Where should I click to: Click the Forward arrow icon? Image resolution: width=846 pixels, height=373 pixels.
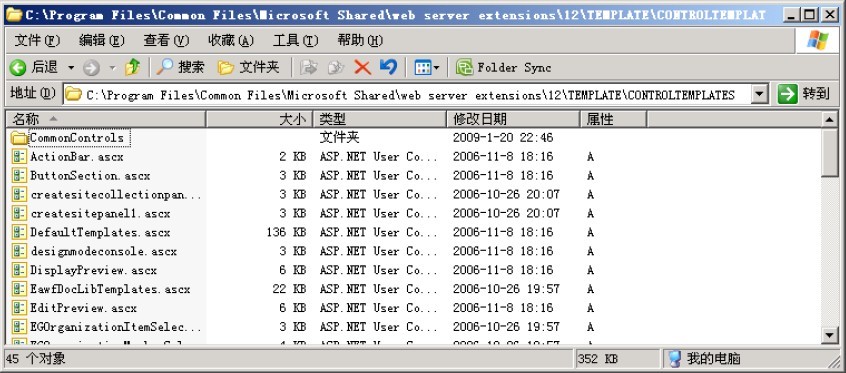click(x=91, y=67)
